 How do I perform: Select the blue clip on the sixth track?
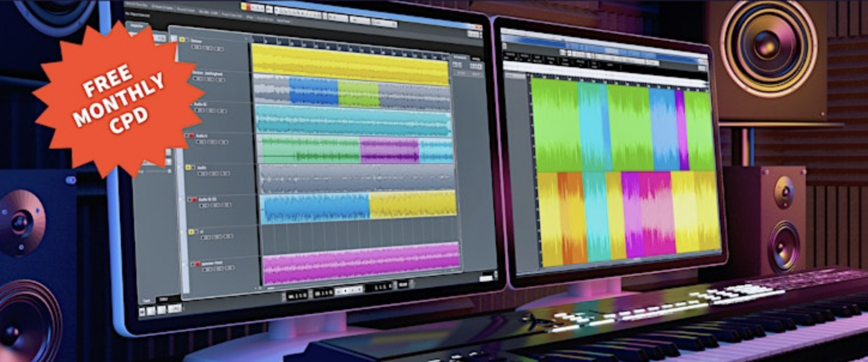point(316,207)
